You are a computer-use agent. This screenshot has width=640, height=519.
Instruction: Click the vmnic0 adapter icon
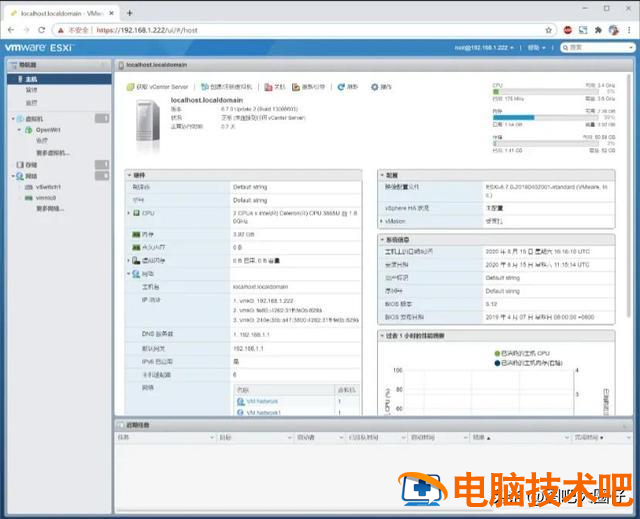tap(29, 198)
